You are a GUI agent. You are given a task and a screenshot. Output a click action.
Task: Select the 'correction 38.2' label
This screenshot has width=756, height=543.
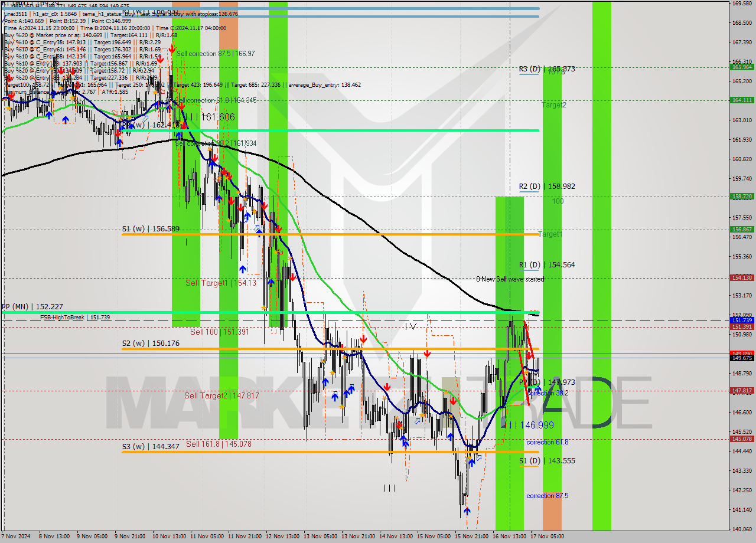point(548,393)
